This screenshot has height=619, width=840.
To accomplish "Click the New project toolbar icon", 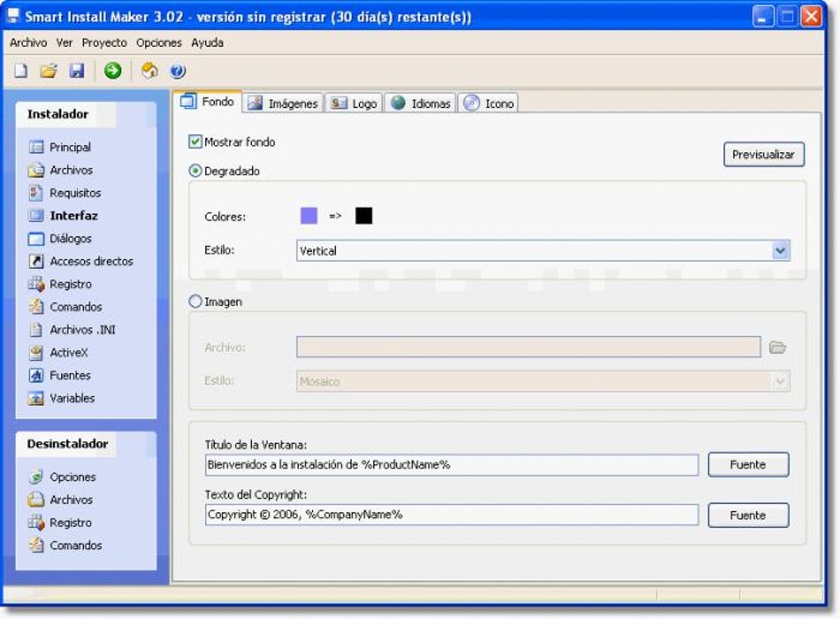I will point(21,70).
